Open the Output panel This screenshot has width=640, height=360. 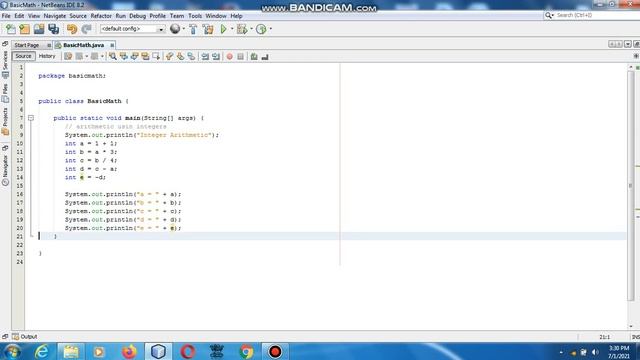[x=25, y=337]
